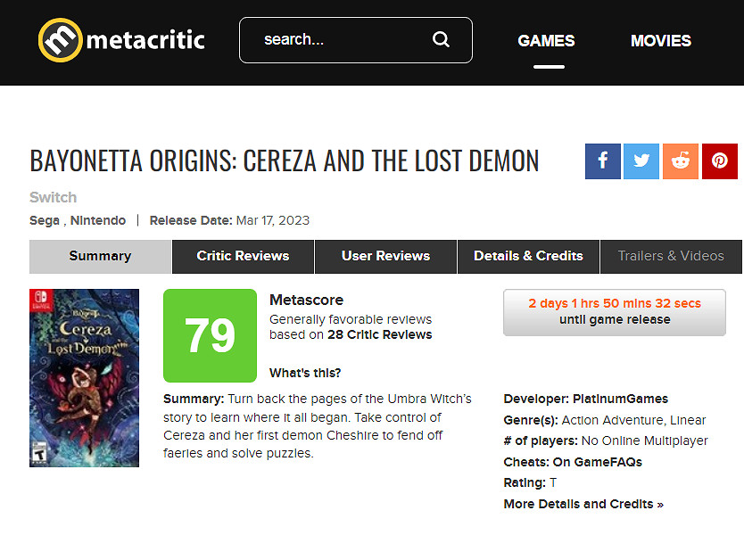
Task: Switch to the User Reviews tab
Action: [x=385, y=256]
